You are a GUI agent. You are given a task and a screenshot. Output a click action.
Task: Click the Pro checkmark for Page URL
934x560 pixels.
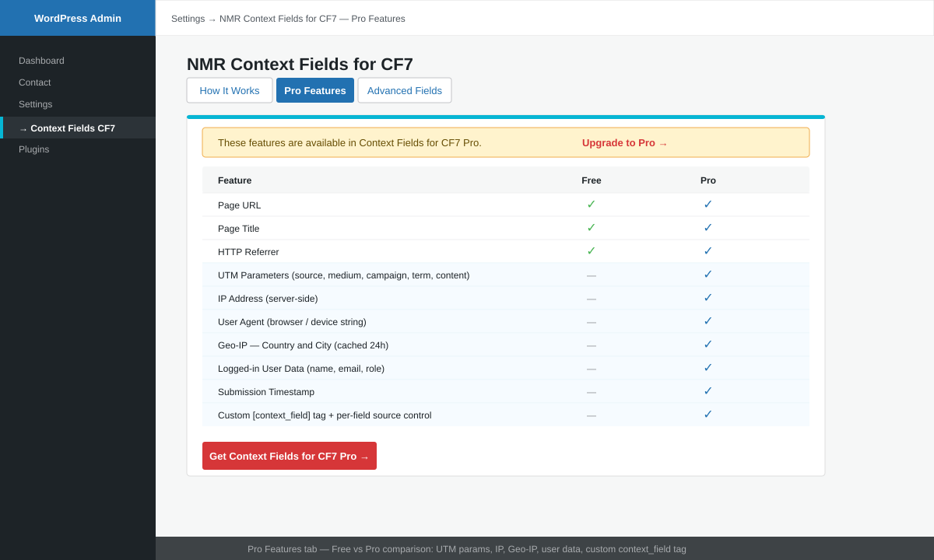pos(708,205)
